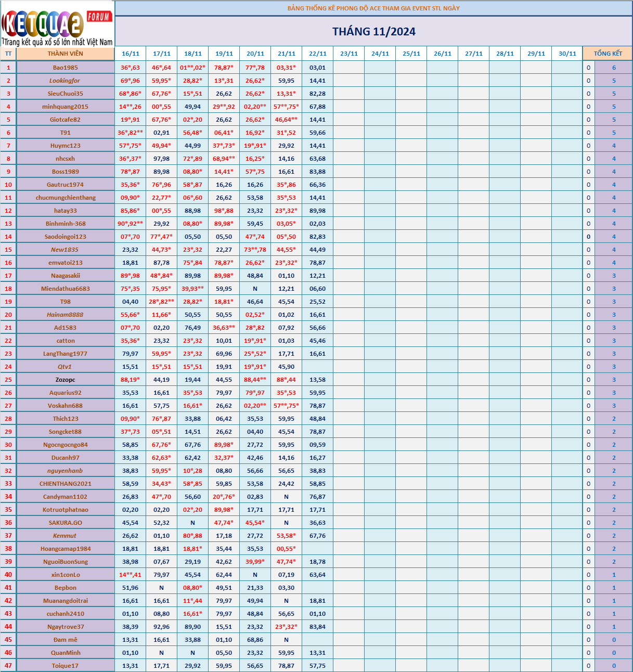Click the 27/11 date column header
The width and height of the screenshot is (633, 672).
pos(474,54)
